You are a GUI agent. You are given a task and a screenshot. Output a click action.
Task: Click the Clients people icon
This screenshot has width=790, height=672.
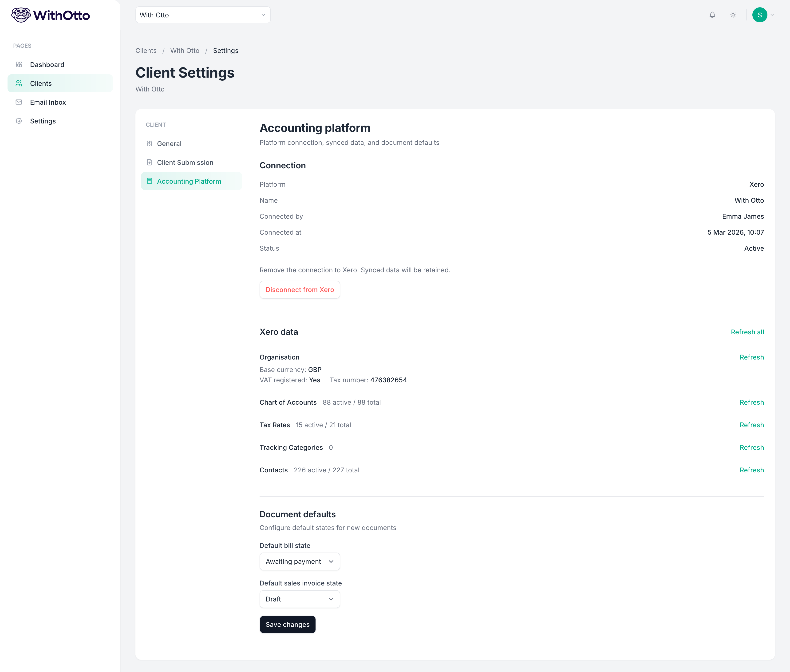pos(19,83)
